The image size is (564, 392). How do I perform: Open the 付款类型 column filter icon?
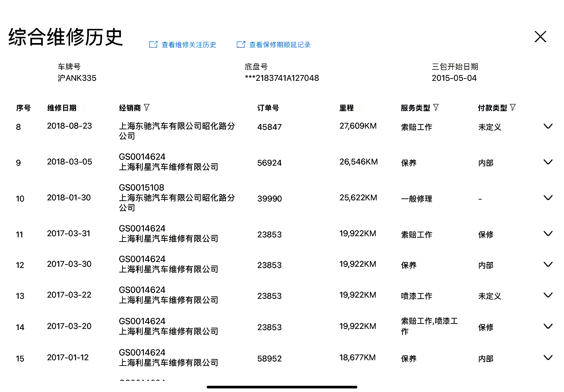512,107
